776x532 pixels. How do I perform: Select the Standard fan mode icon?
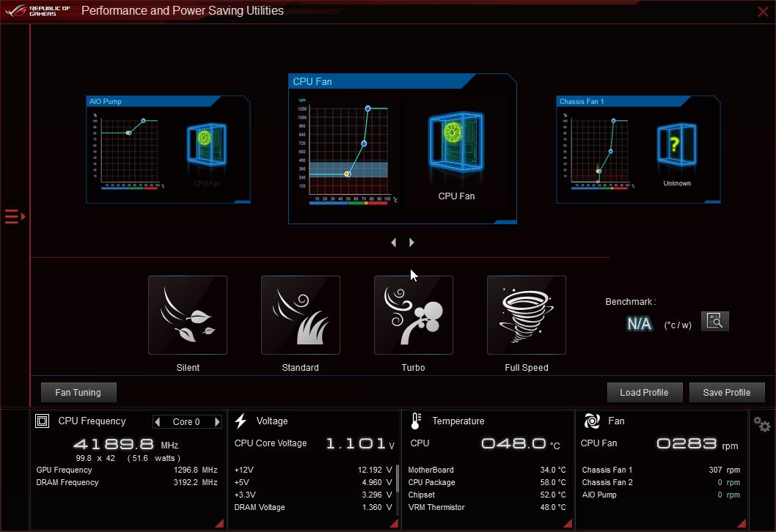point(301,315)
